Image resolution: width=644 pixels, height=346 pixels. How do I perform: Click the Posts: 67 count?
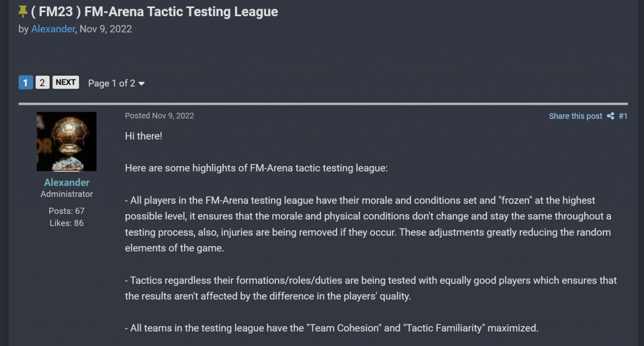click(x=66, y=211)
